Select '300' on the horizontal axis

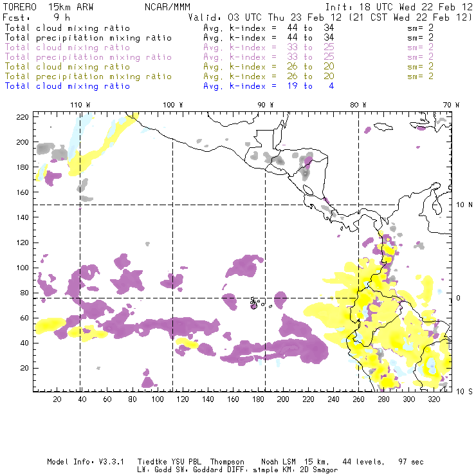(x=409, y=399)
